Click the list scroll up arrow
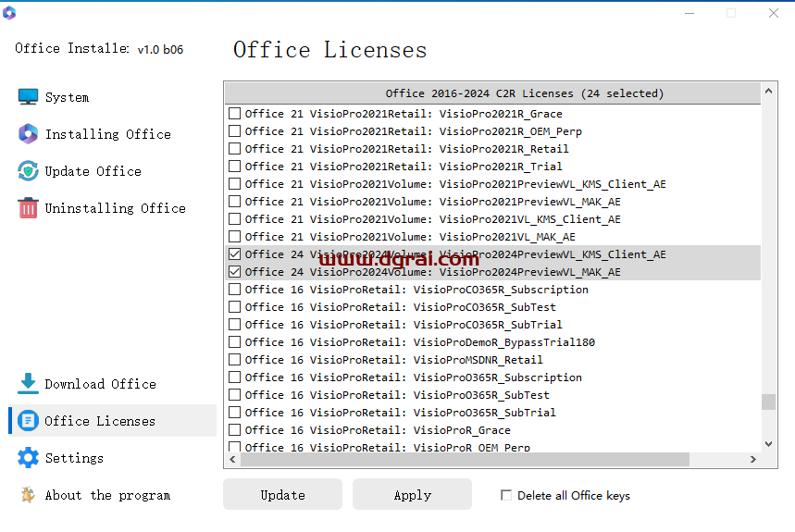Image resolution: width=795 pixels, height=532 pixels. tap(769, 92)
